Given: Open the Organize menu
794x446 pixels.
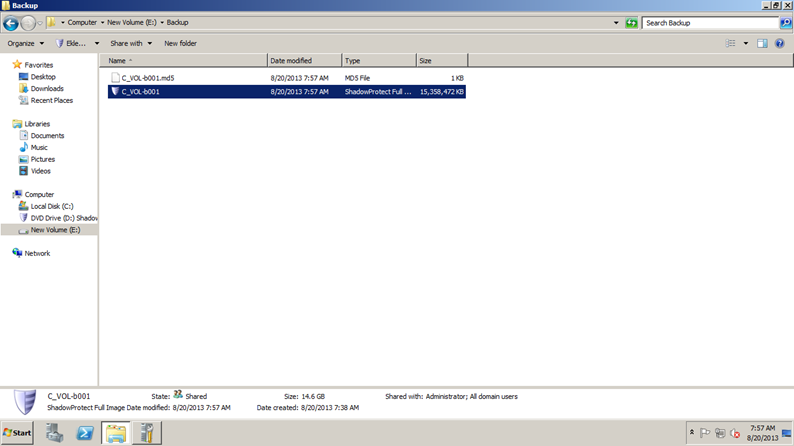Looking at the screenshot, I should tap(25, 44).
